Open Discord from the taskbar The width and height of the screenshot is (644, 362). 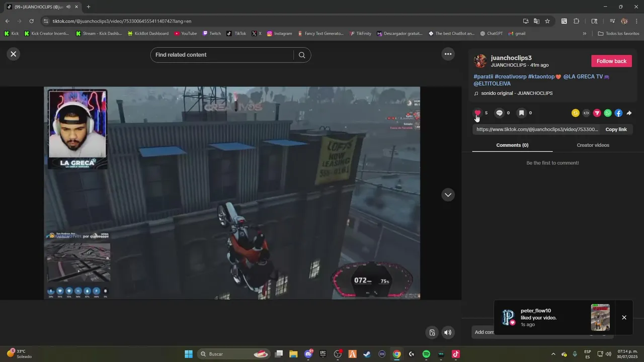pos(308,354)
